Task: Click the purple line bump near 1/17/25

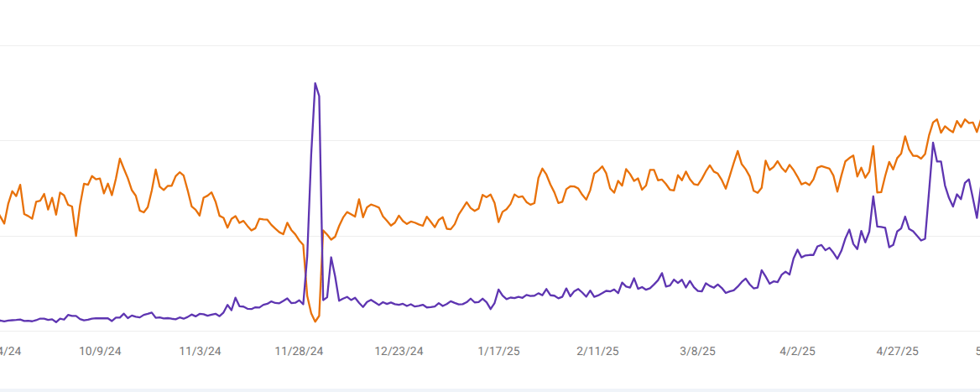Action: tap(498, 290)
